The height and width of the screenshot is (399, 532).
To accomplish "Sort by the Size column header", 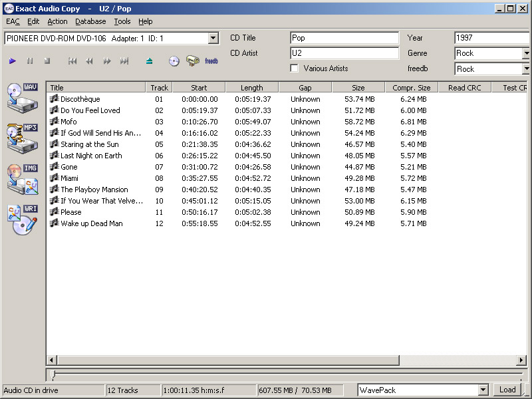I will (x=358, y=88).
